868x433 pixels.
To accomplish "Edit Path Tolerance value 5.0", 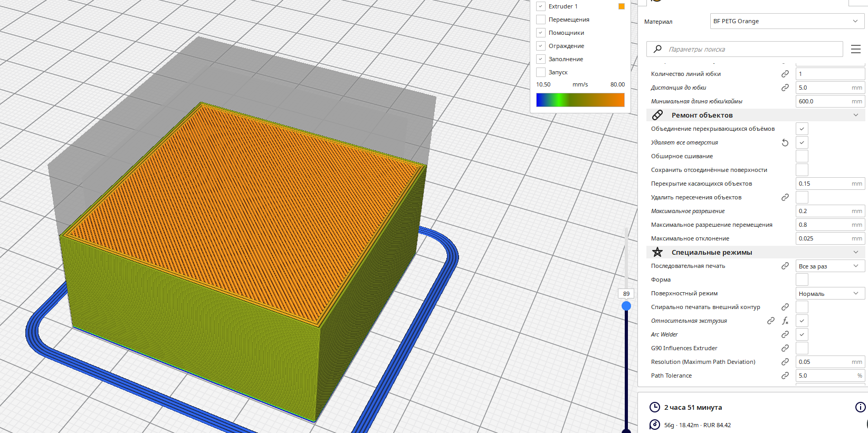I will tap(830, 376).
